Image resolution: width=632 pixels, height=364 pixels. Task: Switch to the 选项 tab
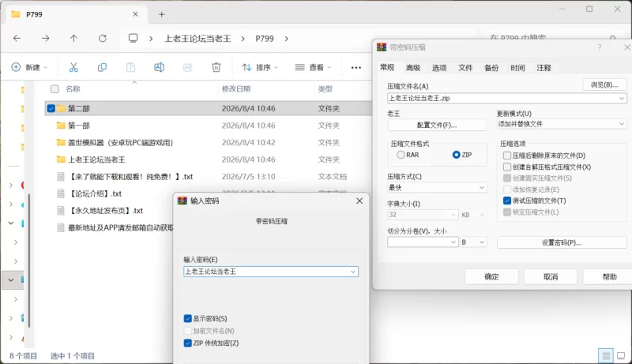click(439, 68)
